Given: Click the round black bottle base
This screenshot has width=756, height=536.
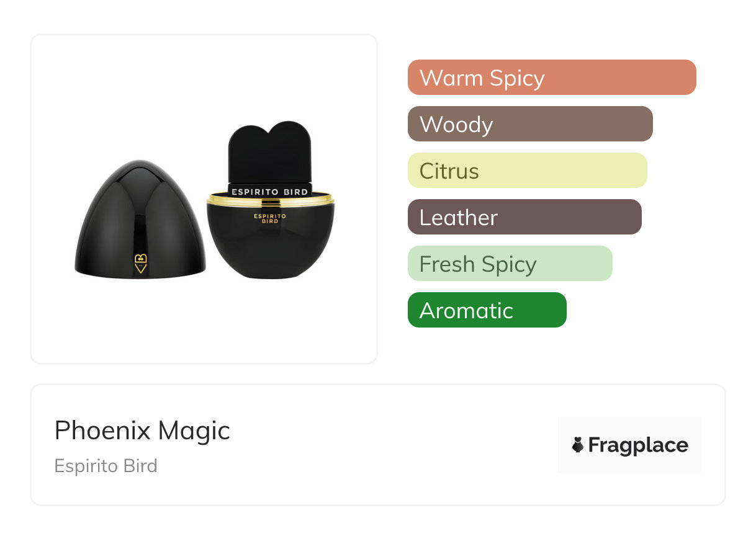Looking at the screenshot, I should point(271,245).
